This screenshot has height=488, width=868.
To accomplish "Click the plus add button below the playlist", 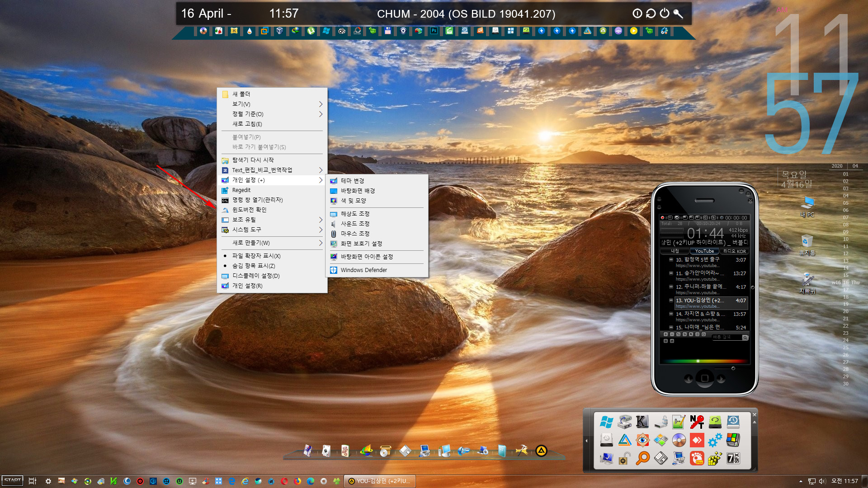I will pyautogui.click(x=665, y=334).
